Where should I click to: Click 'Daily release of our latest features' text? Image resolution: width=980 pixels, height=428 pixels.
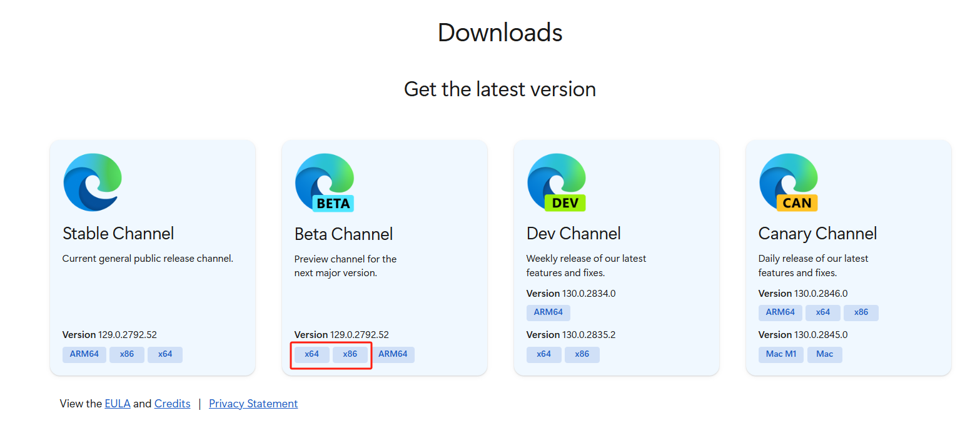(813, 266)
